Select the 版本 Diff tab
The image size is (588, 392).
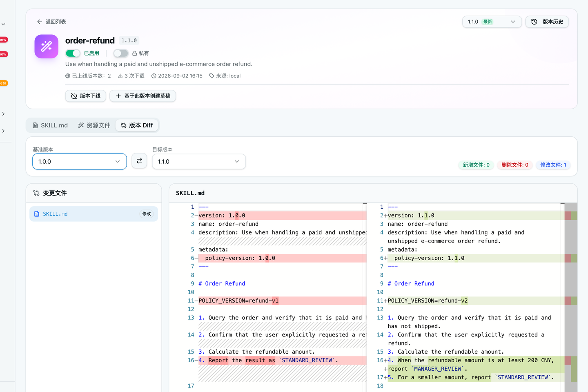pos(137,125)
